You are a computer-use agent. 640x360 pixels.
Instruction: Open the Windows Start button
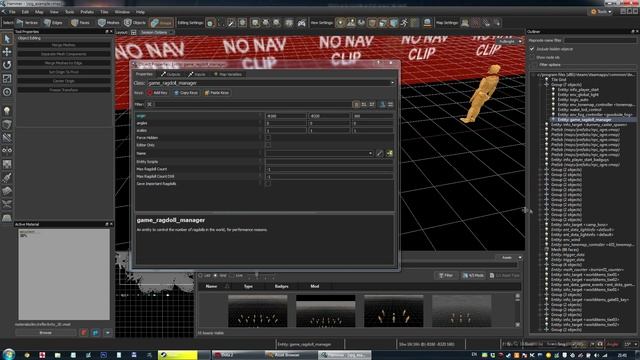[x=9, y=354]
